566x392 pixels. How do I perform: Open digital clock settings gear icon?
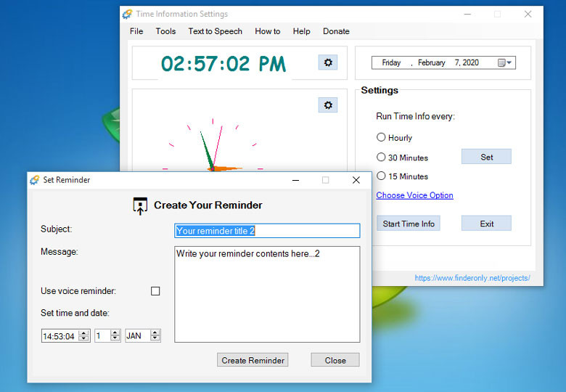328,62
